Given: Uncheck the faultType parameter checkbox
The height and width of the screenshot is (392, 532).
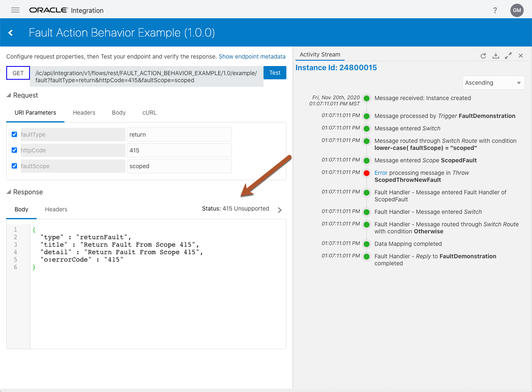Looking at the screenshot, I should coord(15,135).
